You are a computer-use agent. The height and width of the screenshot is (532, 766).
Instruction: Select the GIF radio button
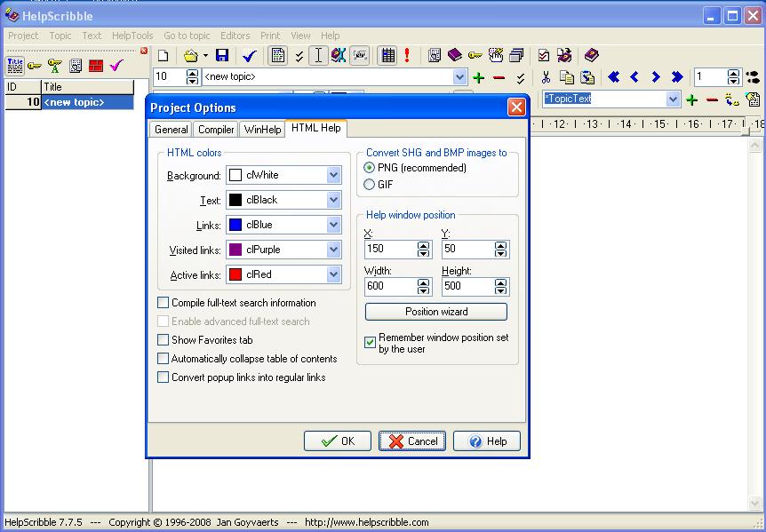click(x=370, y=185)
